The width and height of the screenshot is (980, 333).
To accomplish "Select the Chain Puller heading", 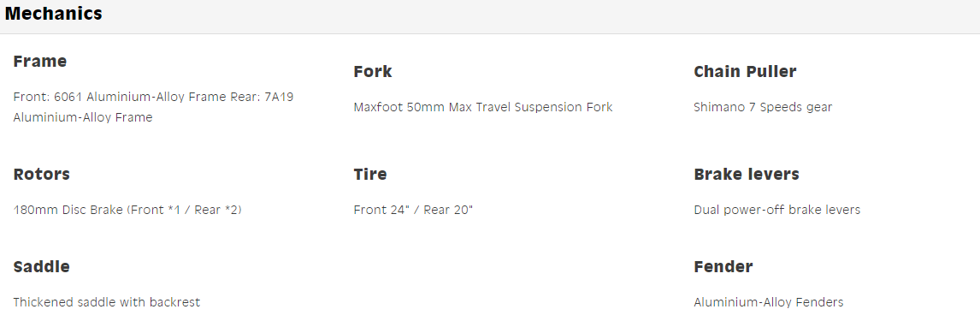I will pos(745,71).
